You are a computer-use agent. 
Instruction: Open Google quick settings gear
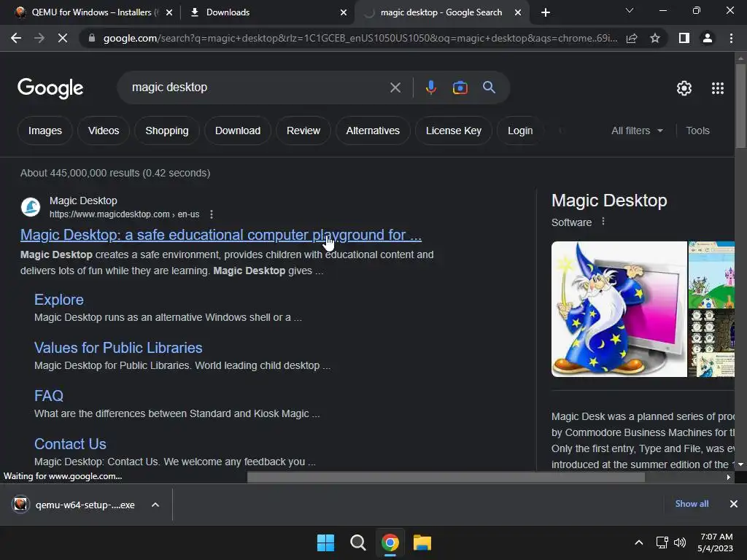[684, 88]
